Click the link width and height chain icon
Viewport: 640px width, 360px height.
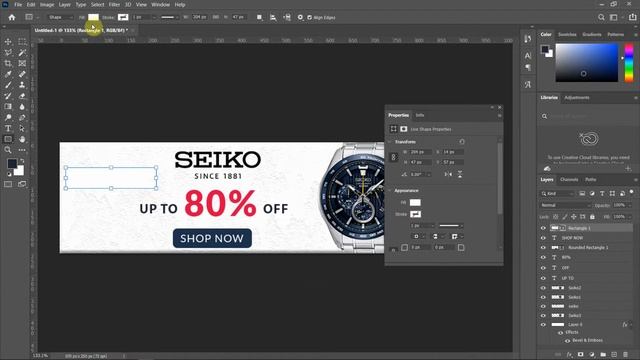pyautogui.click(x=393, y=157)
